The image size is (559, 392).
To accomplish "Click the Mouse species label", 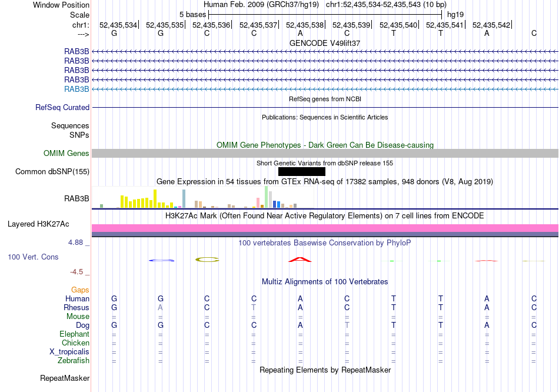I will [x=78, y=317].
